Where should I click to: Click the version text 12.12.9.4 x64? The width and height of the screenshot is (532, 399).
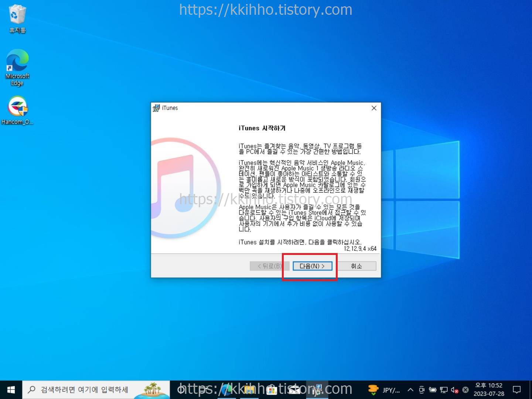click(360, 249)
